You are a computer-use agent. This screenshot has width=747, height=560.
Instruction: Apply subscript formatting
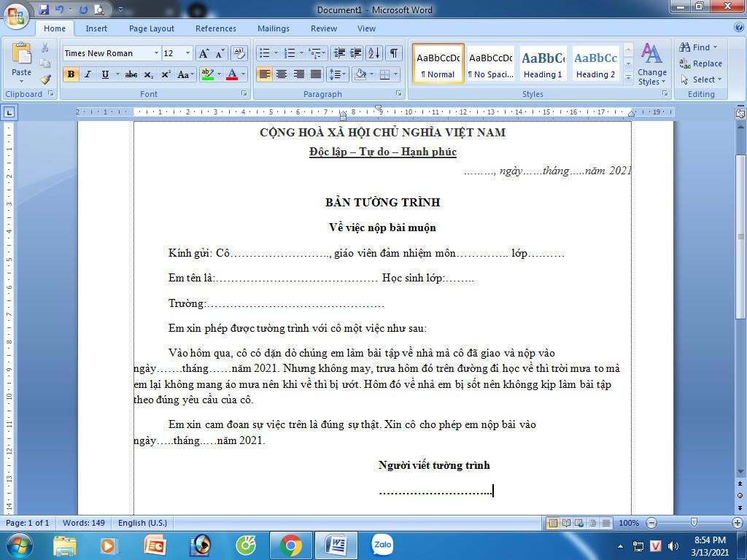pos(149,74)
